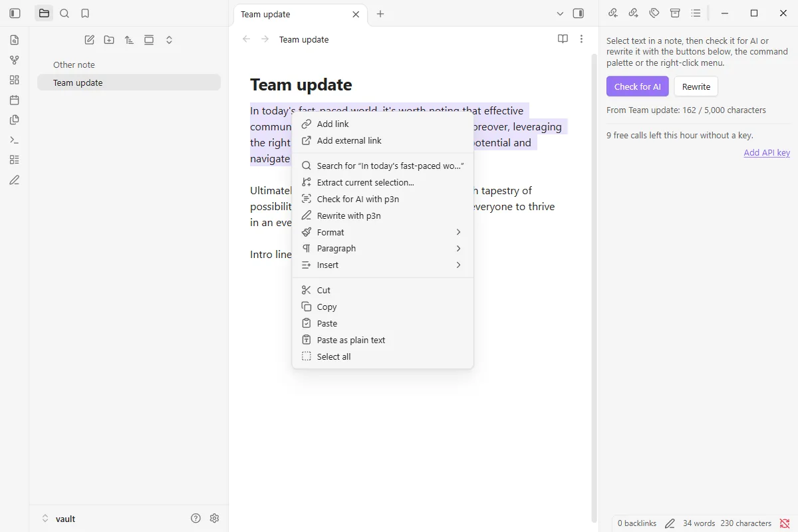The image size is (798, 532).
Task: Select Cut in the context menu
Action: (x=383, y=290)
